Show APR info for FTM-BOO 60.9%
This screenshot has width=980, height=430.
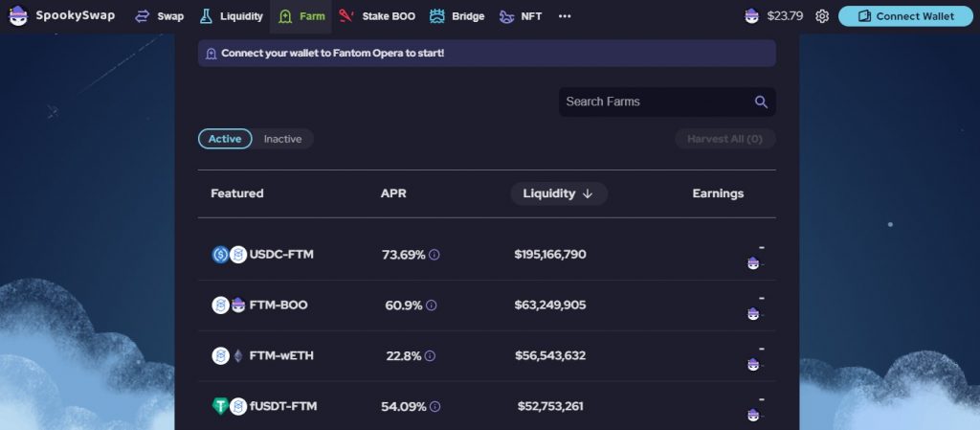coord(432,305)
